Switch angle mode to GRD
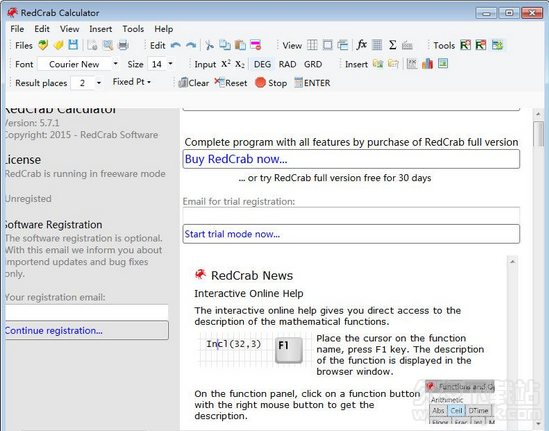The image size is (549, 431). point(313,64)
